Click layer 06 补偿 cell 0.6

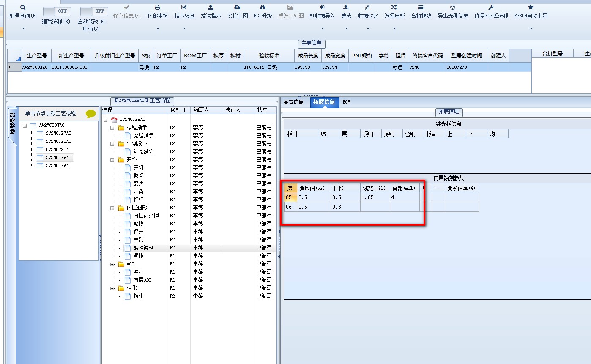click(345, 207)
